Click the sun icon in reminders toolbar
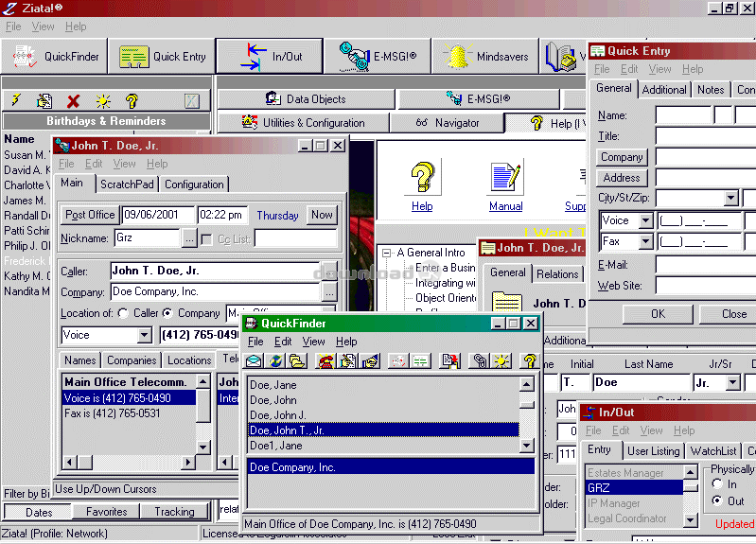 pos(103,101)
